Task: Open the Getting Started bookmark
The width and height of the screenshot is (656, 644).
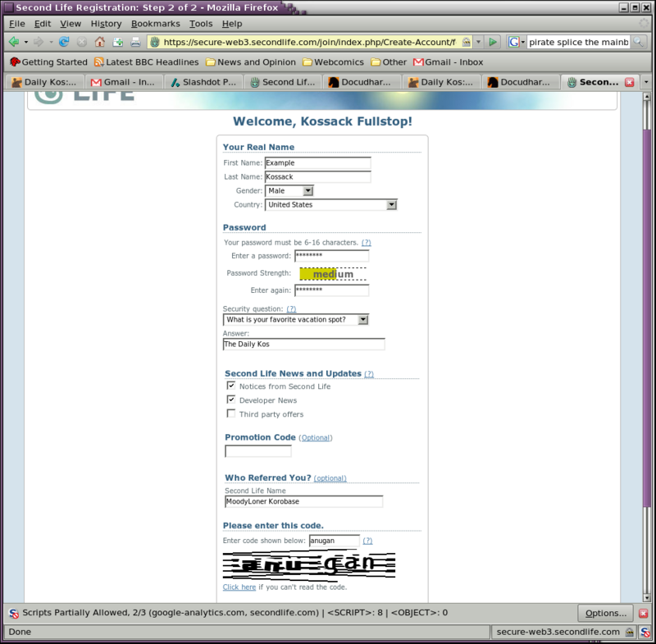Action: point(48,62)
